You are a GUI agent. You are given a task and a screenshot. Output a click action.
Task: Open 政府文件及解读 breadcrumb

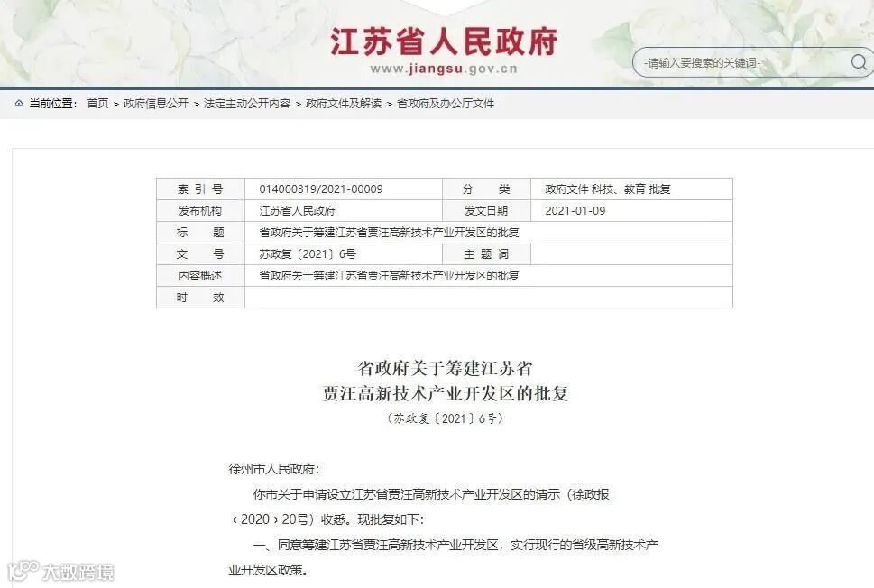344,103
